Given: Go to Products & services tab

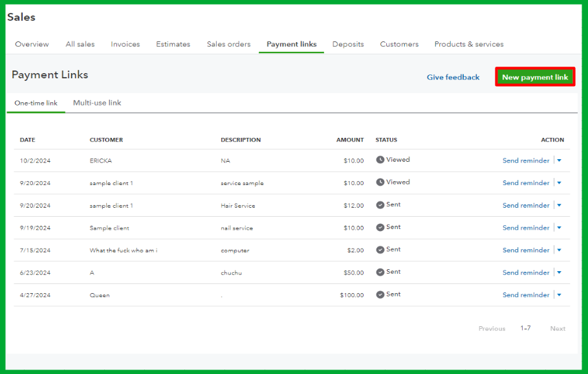Looking at the screenshot, I should click(x=469, y=44).
